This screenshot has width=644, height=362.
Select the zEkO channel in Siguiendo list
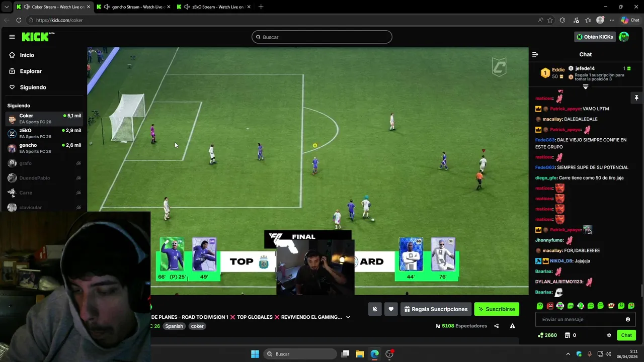pyautogui.click(x=44, y=133)
